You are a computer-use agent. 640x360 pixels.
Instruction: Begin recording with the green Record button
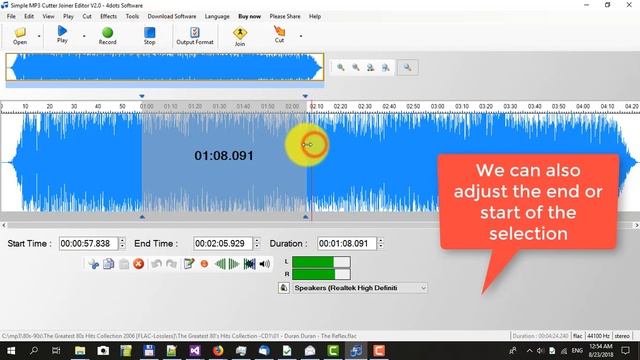click(x=107, y=36)
